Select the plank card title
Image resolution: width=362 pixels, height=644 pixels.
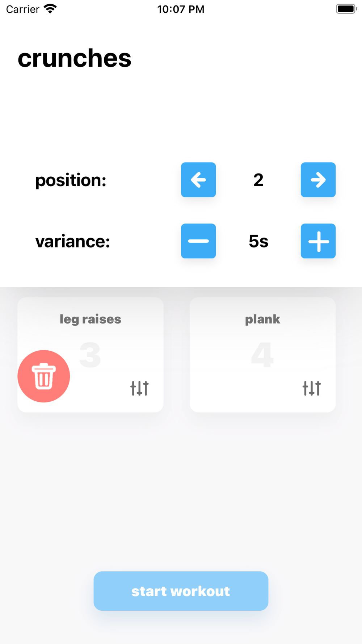click(x=262, y=319)
